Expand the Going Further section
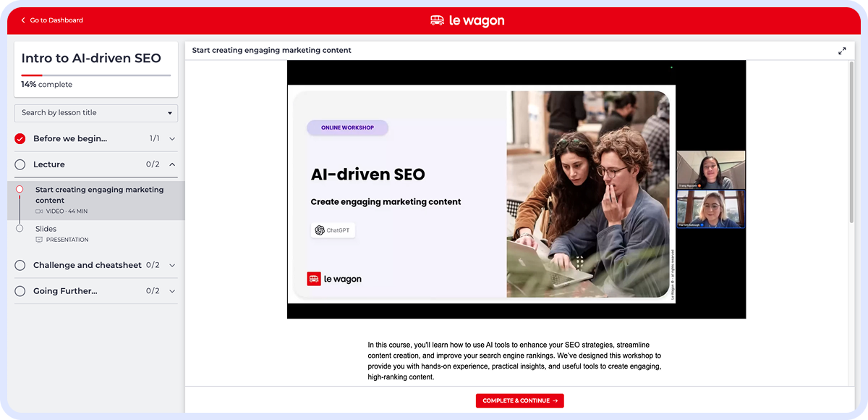868x420 pixels. (x=173, y=290)
